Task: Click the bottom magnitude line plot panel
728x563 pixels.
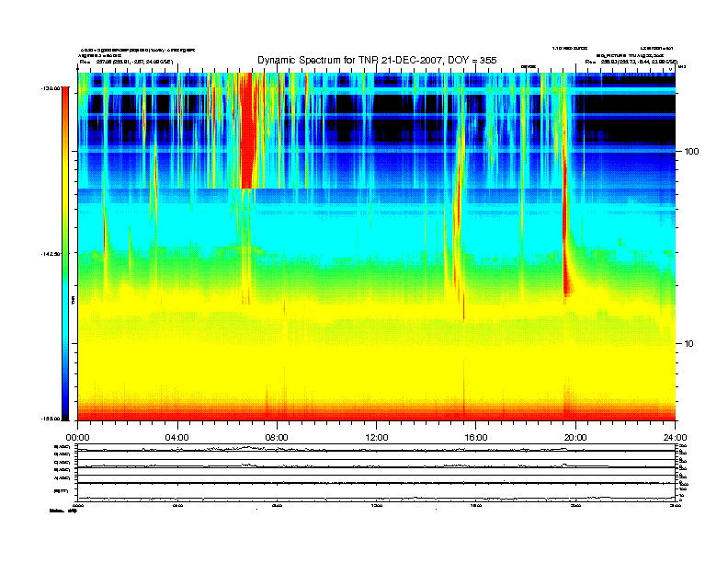Action: click(377, 492)
